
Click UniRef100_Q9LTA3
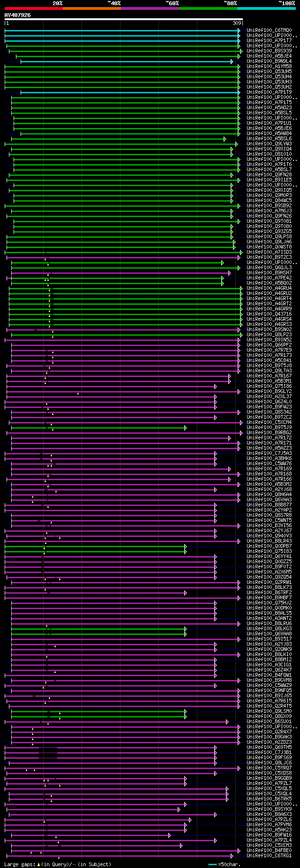pos(269,371)
